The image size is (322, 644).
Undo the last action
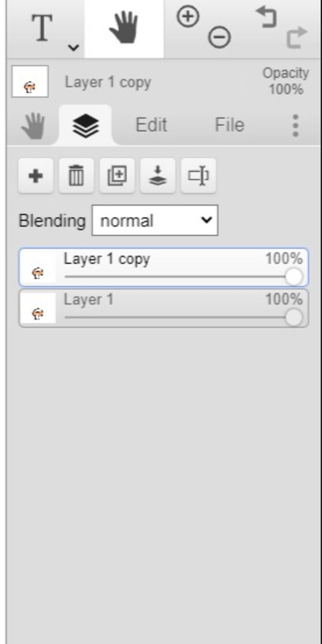tap(267, 17)
